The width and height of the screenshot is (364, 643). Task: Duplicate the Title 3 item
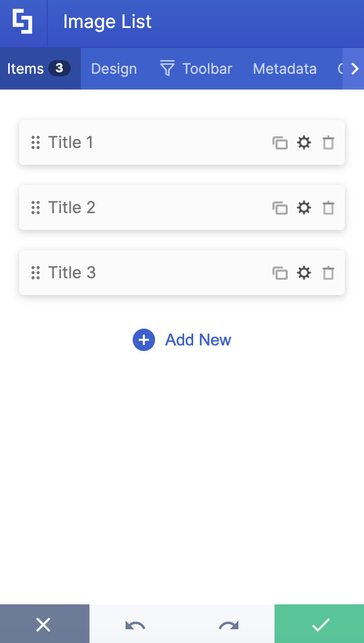click(280, 273)
